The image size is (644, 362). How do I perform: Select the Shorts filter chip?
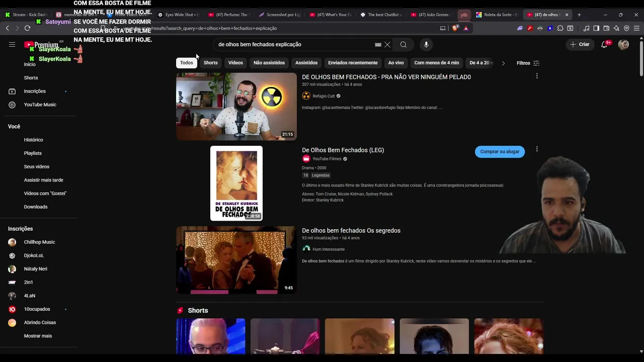pyautogui.click(x=211, y=63)
